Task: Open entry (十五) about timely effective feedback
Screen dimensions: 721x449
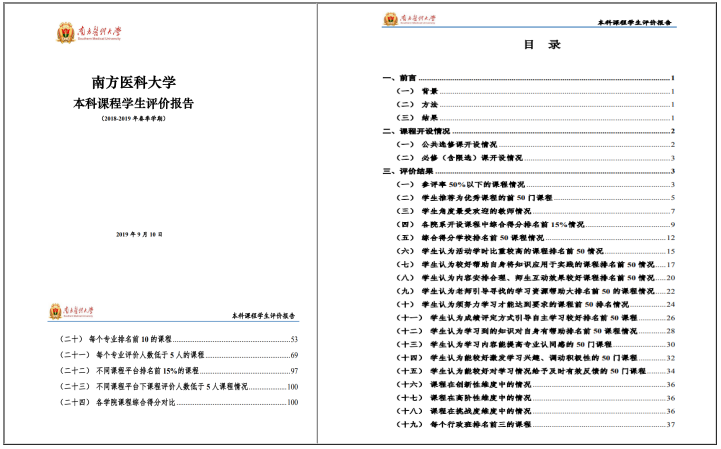Action: (535, 371)
